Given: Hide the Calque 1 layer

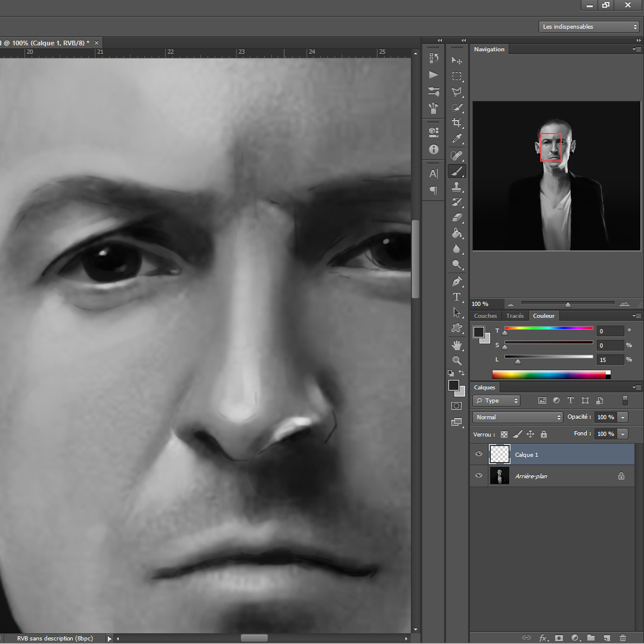Looking at the screenshot, I should pyautogui.click(x=479, y=454).
